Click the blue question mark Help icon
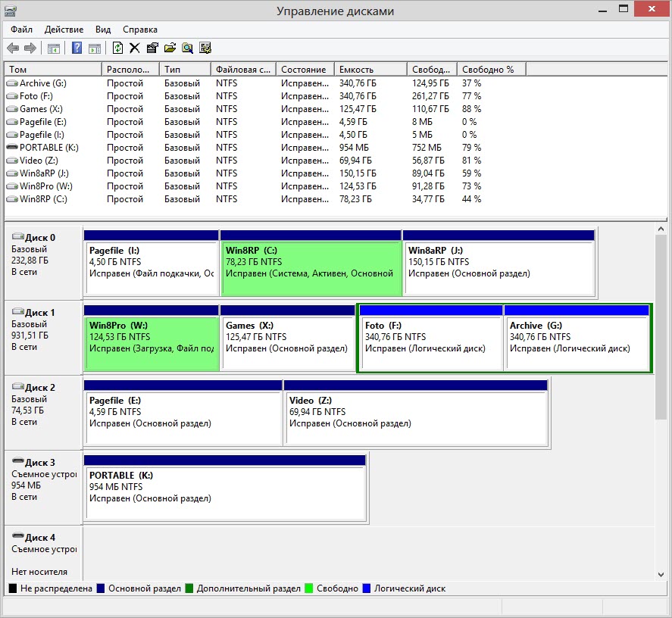Viewport: 672px width, 618px height. [x=77, y=48]
